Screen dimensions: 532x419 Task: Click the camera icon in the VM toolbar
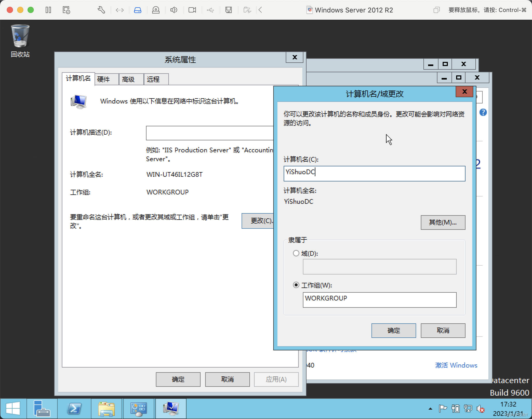[192, 10]
